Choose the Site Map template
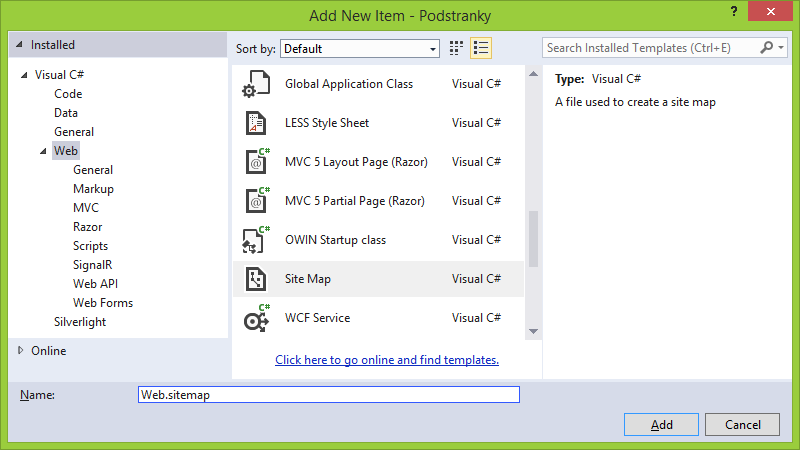Viewport: 800px width, 450px height. pyautogui.click(x=378, y=279)
